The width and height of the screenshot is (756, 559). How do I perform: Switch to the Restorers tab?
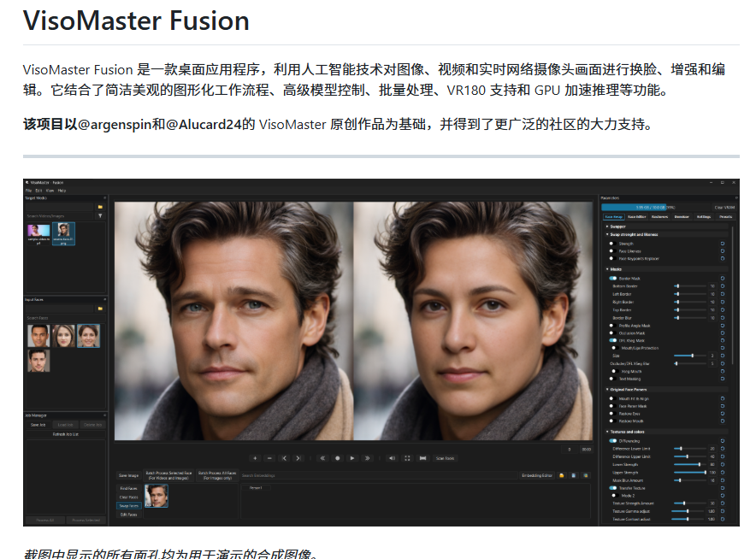(659, 217)
